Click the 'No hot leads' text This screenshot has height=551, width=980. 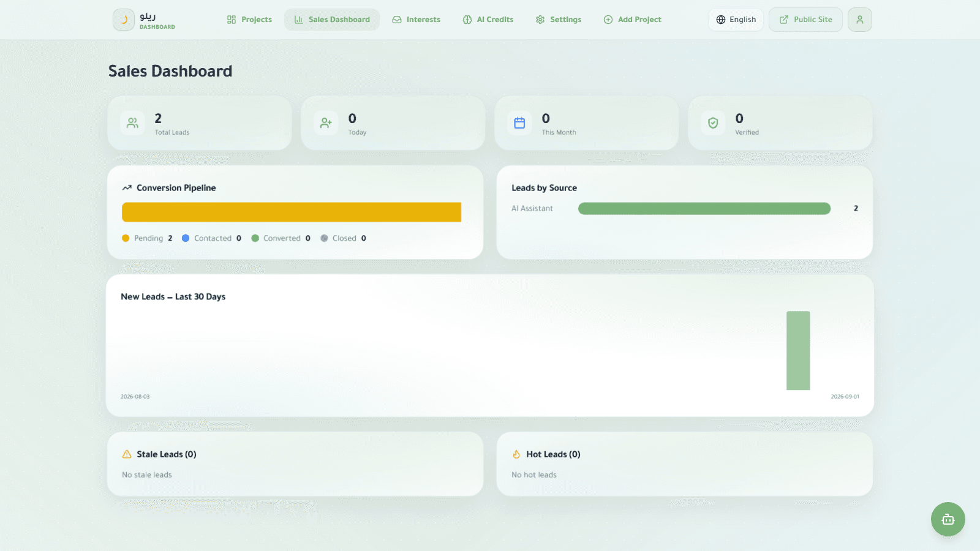pos(534,475)
